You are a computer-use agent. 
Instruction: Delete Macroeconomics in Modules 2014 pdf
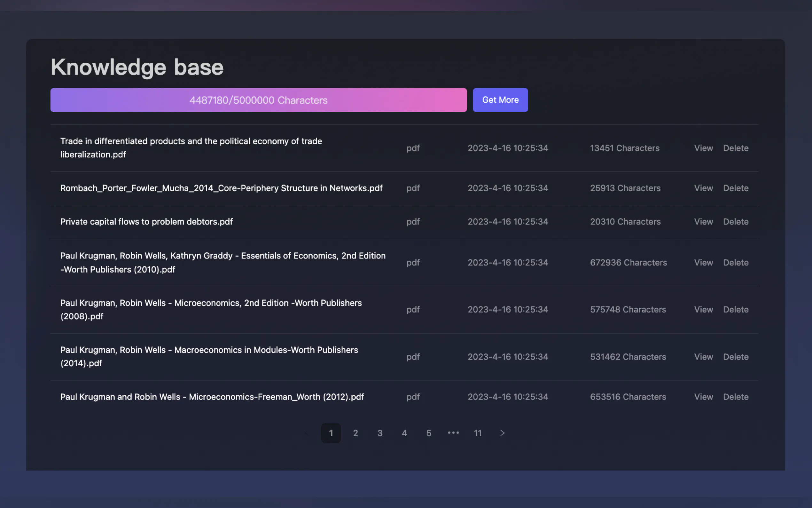click(736, 356)
